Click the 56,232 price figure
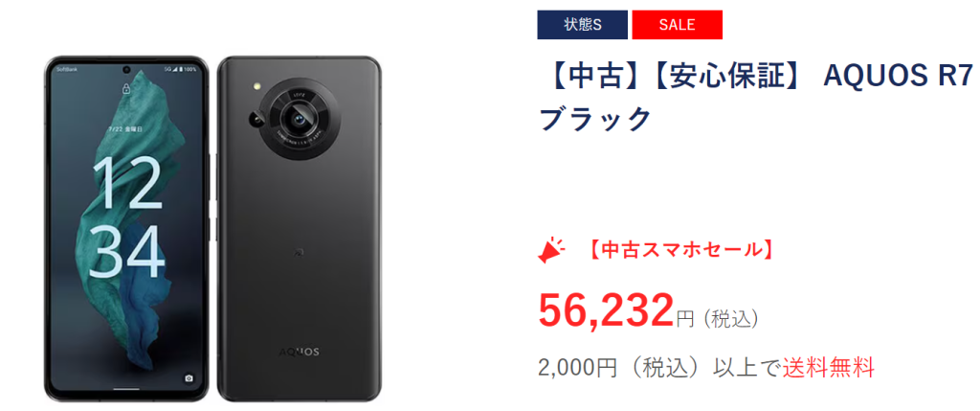This screenshot has width=980, height=411. (x=606, y=311)
